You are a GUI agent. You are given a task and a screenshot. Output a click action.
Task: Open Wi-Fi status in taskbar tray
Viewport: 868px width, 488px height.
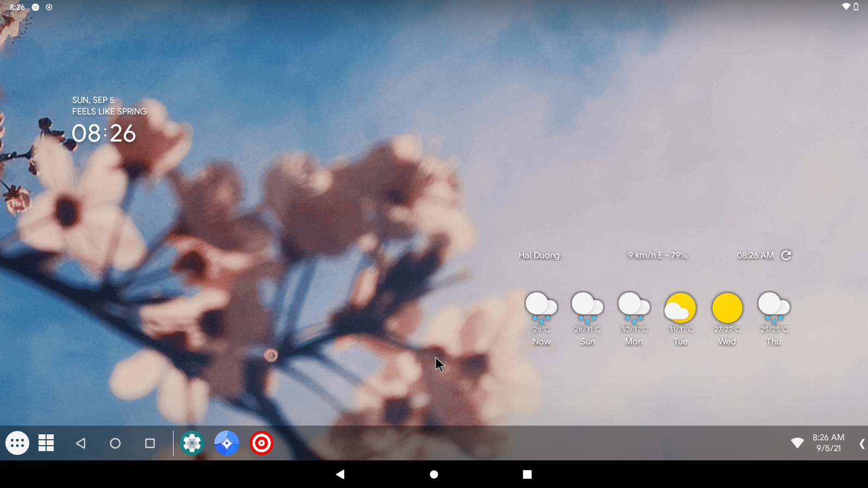coord(797,443)
